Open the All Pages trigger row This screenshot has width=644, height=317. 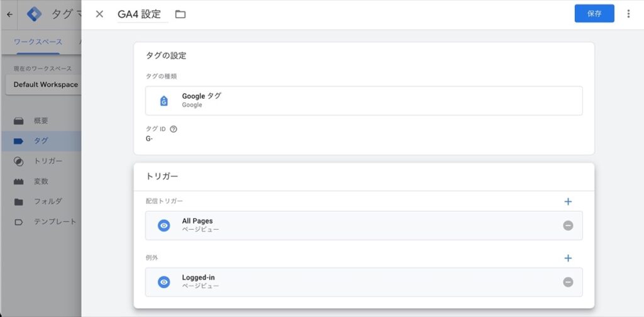coord(364,225)
